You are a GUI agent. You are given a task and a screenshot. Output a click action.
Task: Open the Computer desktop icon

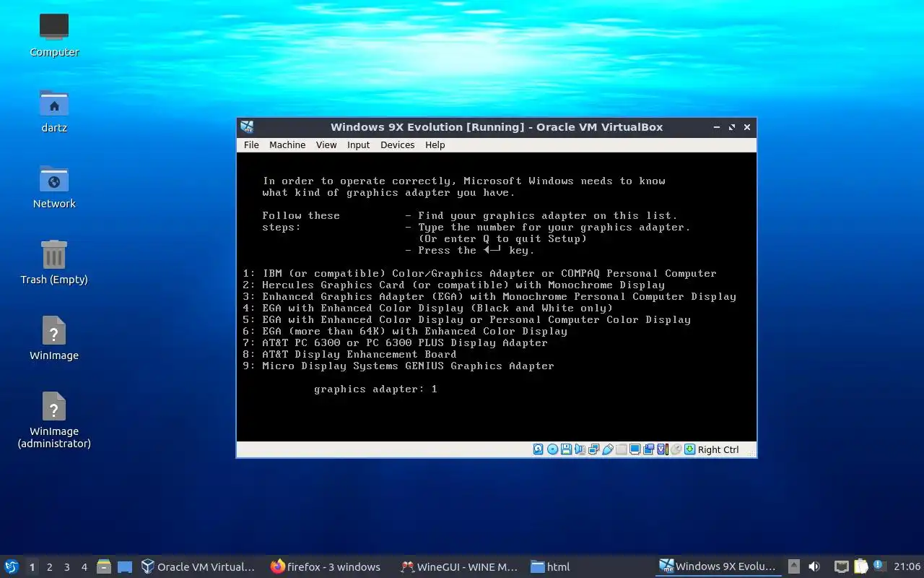click(x=54, y=35)
